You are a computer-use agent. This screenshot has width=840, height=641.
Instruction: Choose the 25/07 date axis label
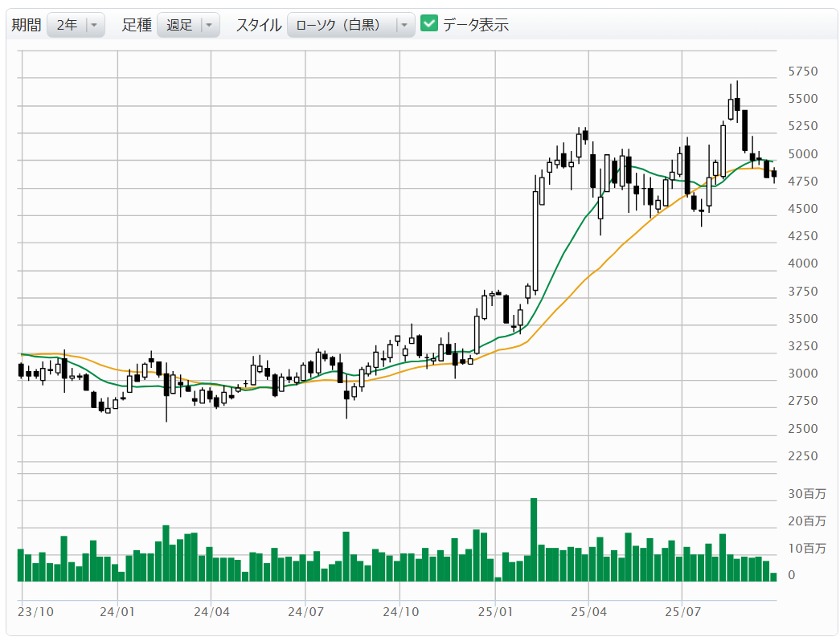tap(682, 611)
